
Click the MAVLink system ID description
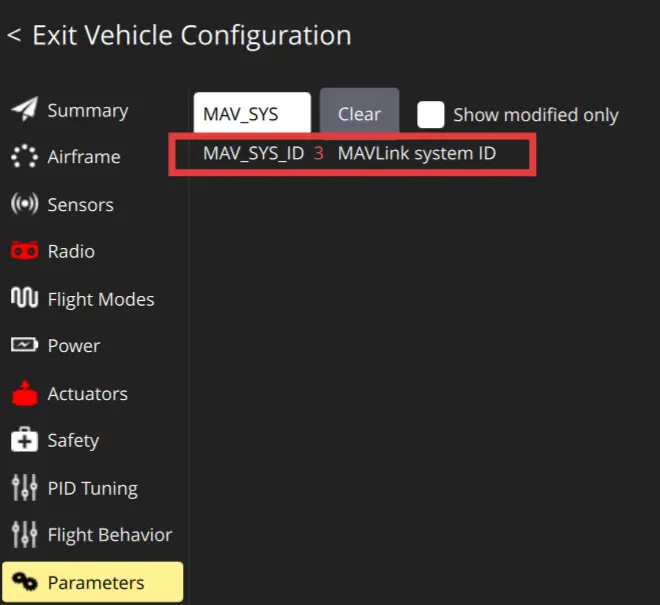[417, 153]
